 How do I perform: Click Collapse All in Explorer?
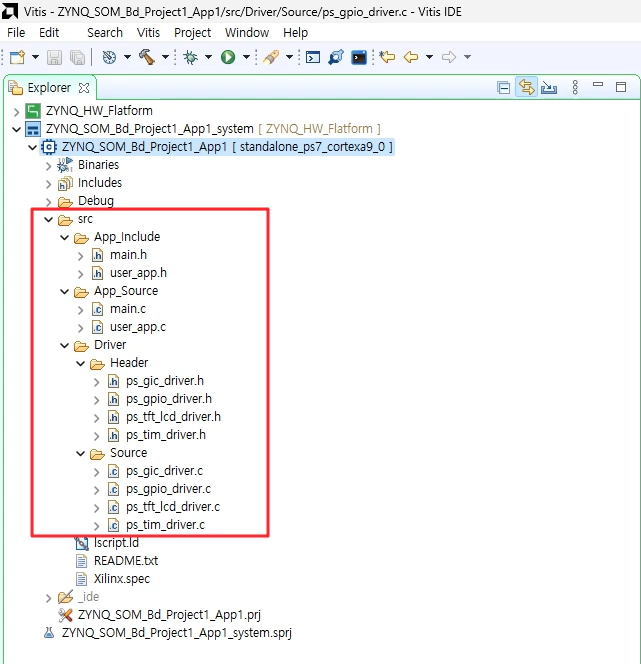[503, 88]
